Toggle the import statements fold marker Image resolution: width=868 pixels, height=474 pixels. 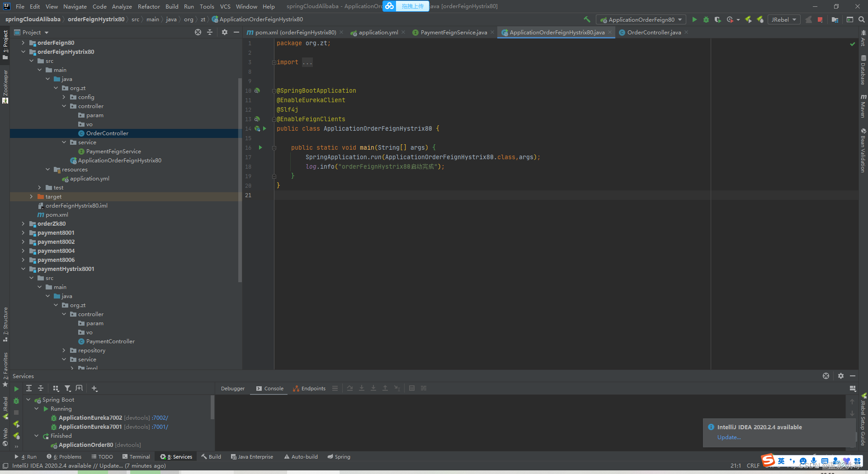(x=274, y=62)
